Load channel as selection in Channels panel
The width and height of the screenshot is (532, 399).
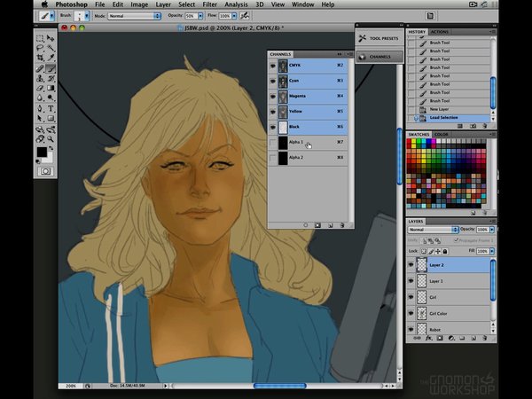click(x=305, y=225)
